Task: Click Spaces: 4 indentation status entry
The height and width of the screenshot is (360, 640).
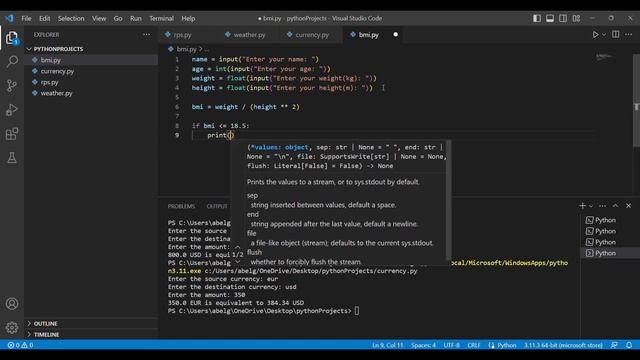Action: pyautogui.click(x=423, y=345)
